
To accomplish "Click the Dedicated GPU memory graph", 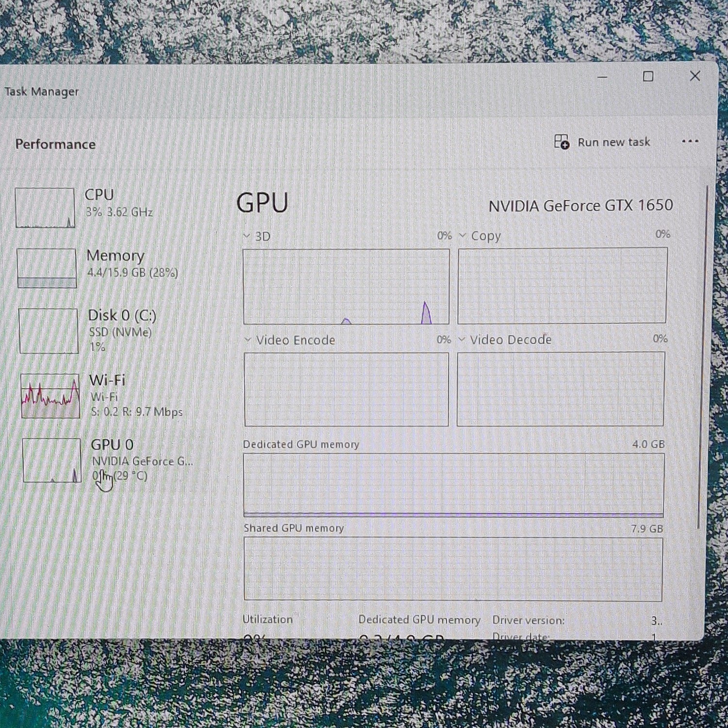I will [454, 485].
